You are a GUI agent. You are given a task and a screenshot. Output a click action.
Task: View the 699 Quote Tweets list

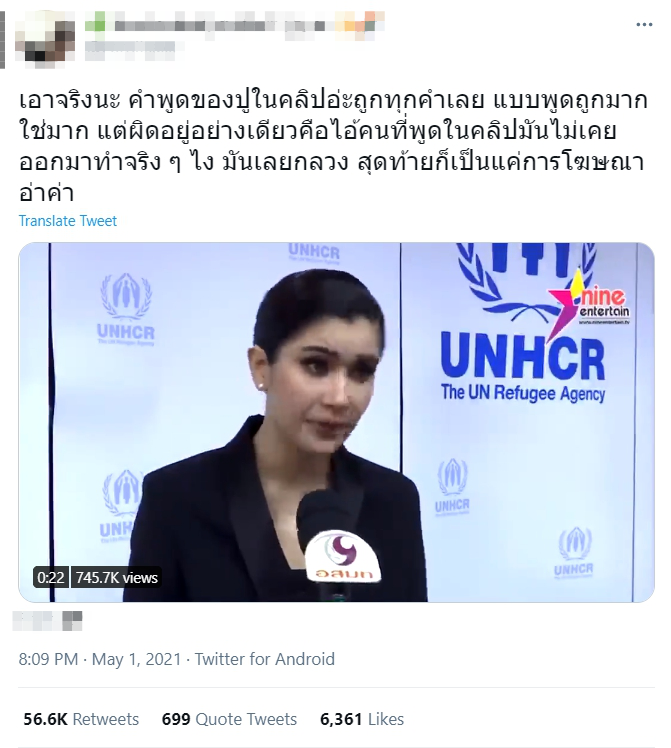229,719
